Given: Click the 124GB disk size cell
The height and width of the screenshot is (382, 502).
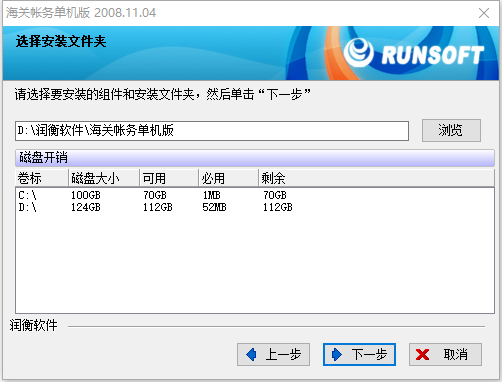Looking at the screenshot, I should [x=86, y=207].
